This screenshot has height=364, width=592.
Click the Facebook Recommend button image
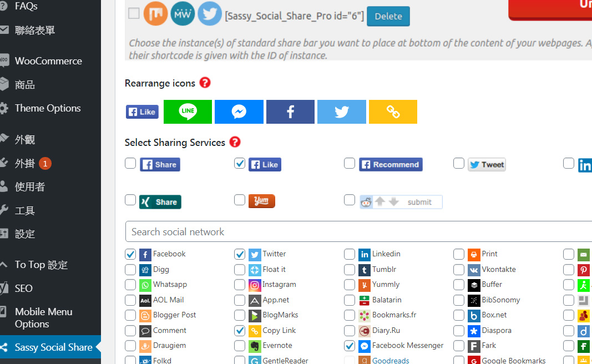point(391,165)
